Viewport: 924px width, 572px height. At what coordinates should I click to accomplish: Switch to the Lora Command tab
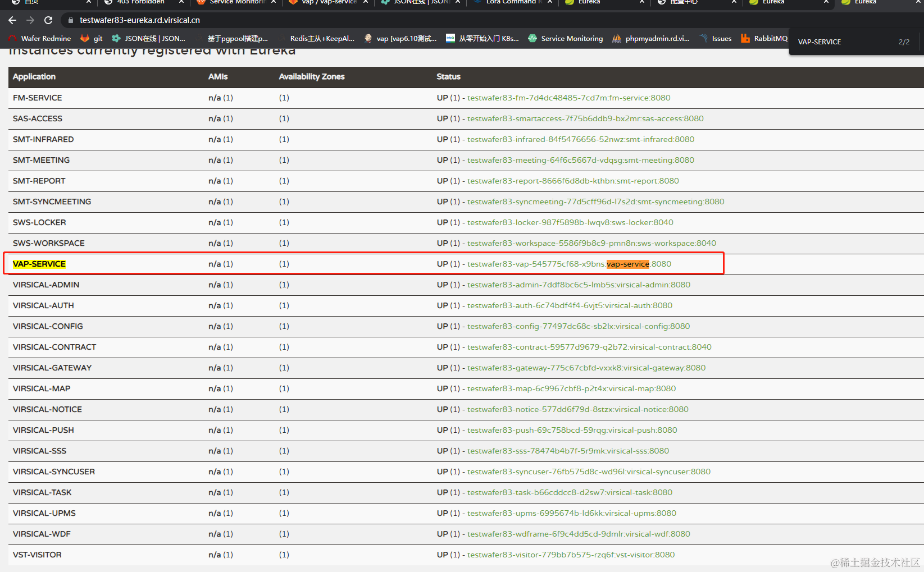click(513, 2)
